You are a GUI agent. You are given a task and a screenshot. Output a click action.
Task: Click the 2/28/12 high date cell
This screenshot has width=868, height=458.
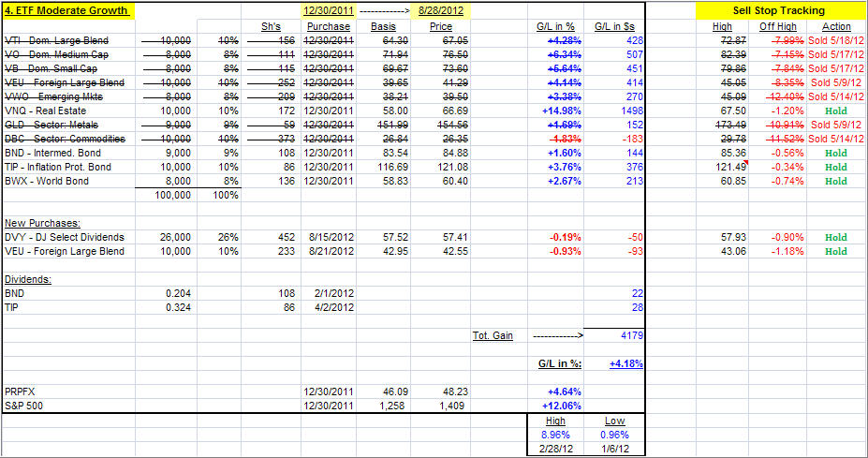pyautogui.click(x=555, y=449)
